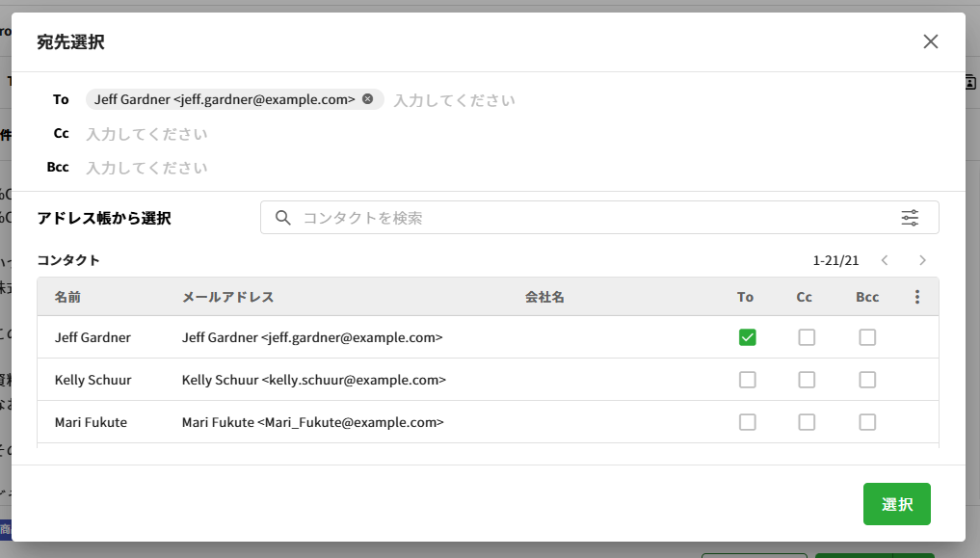Click into the Bcc input field
980x558 pixels.
tap(385, 168)
